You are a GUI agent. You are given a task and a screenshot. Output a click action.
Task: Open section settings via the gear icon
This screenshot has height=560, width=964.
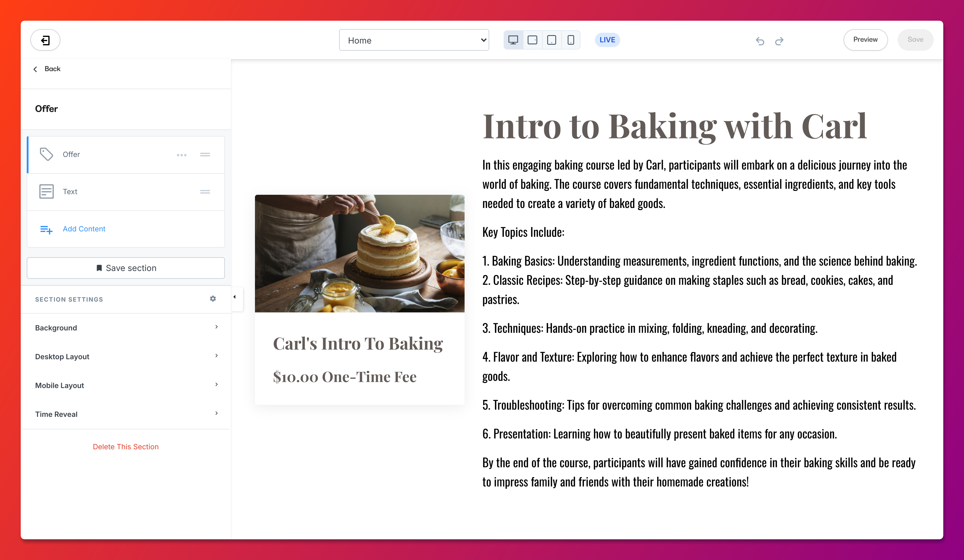[x=213, y=299]
